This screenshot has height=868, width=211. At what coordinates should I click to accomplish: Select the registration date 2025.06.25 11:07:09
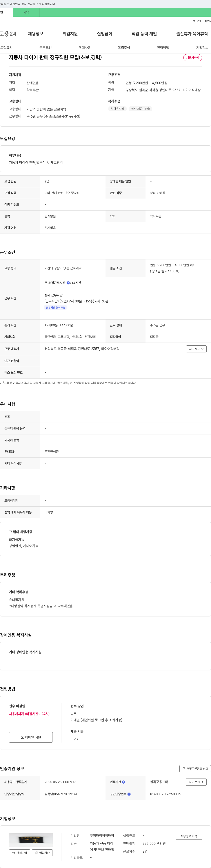pos(60,782)
